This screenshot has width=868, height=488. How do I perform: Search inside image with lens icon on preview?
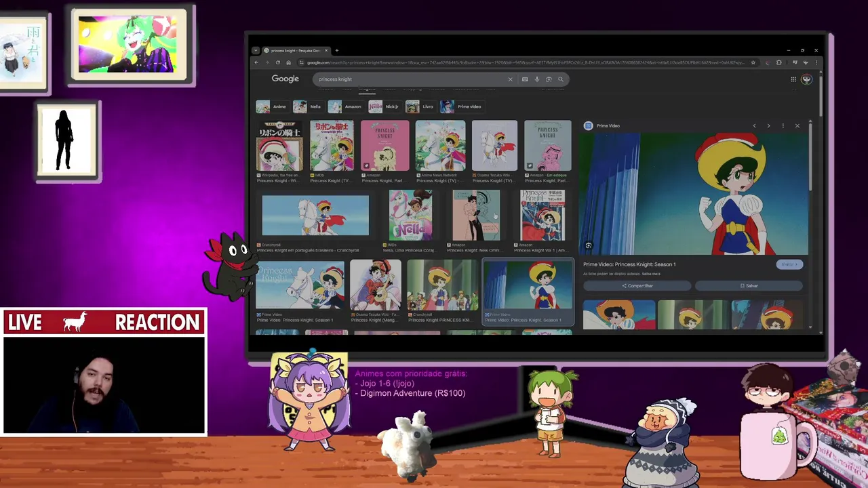tap(589, 245)
